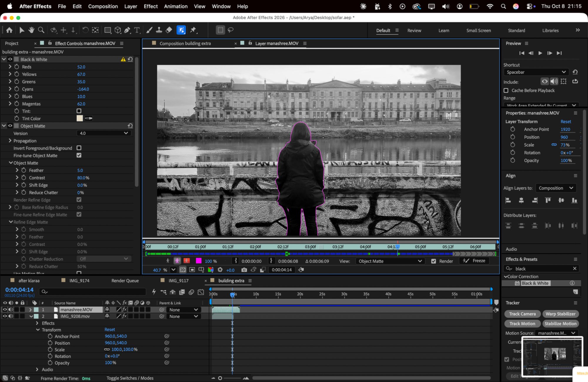The image size is (588, 382).
Task: Open the Spacebar shortcut dropdown
Action: point(536,72)
